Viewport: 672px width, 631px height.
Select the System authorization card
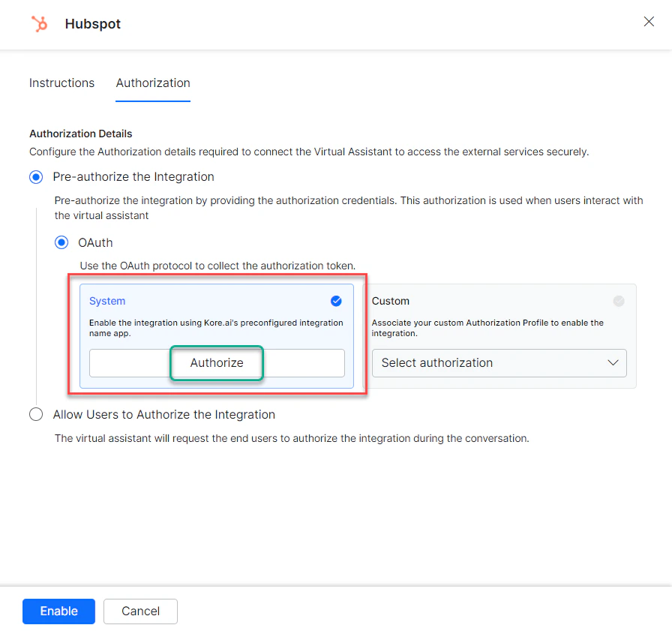tap(217, 323)
